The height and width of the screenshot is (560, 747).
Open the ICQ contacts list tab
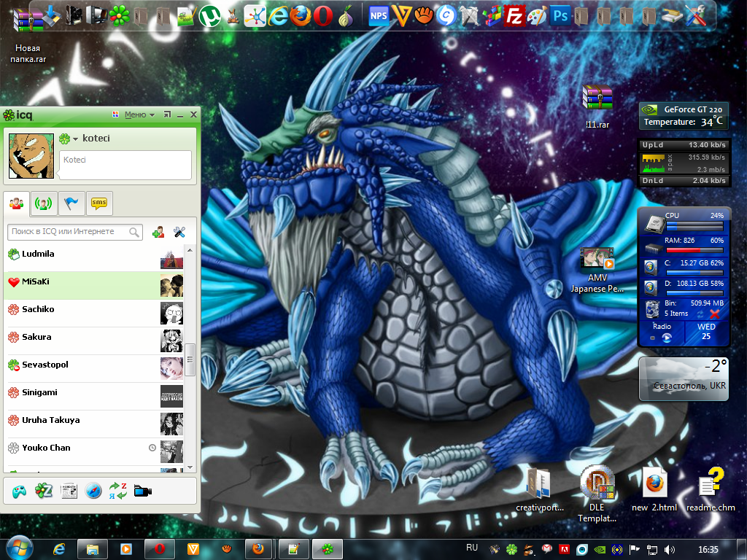[x=16, y=203]
